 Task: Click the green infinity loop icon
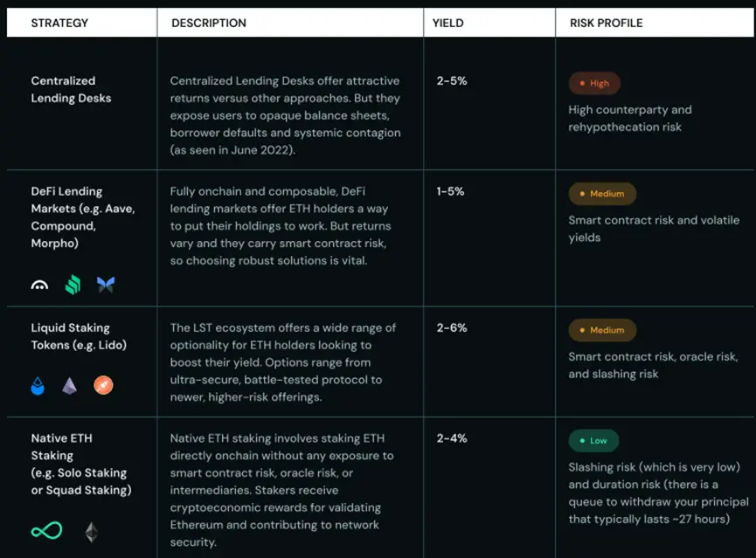point(46,531)
